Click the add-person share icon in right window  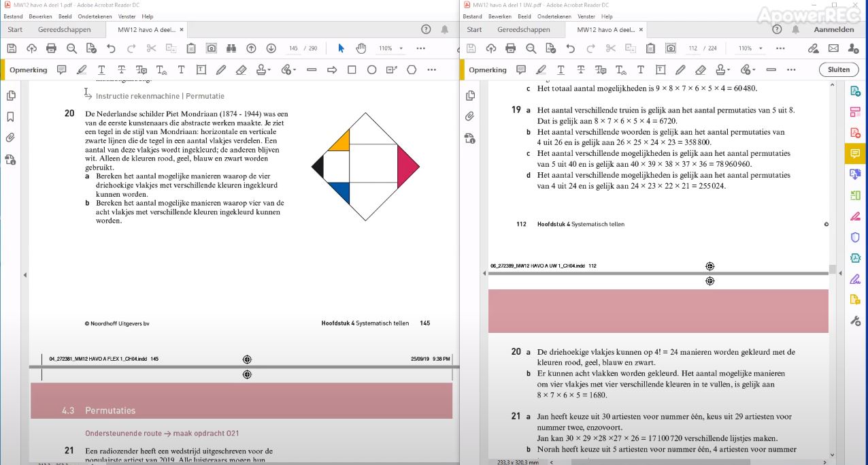pyautogui.click(x=853, y=48)
